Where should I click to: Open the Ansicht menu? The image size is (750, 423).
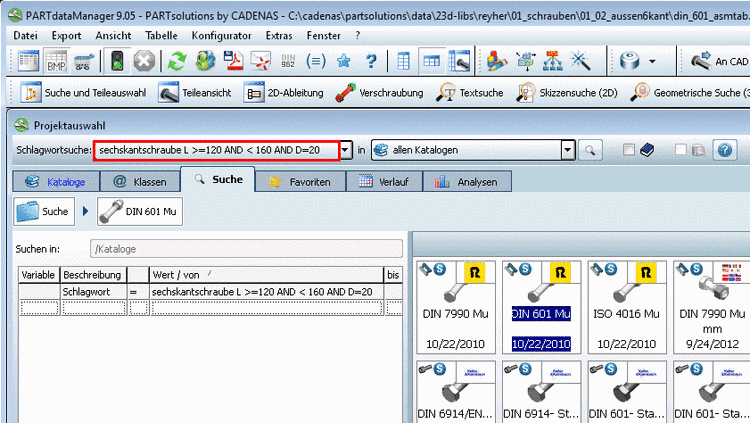click(113, 35)
